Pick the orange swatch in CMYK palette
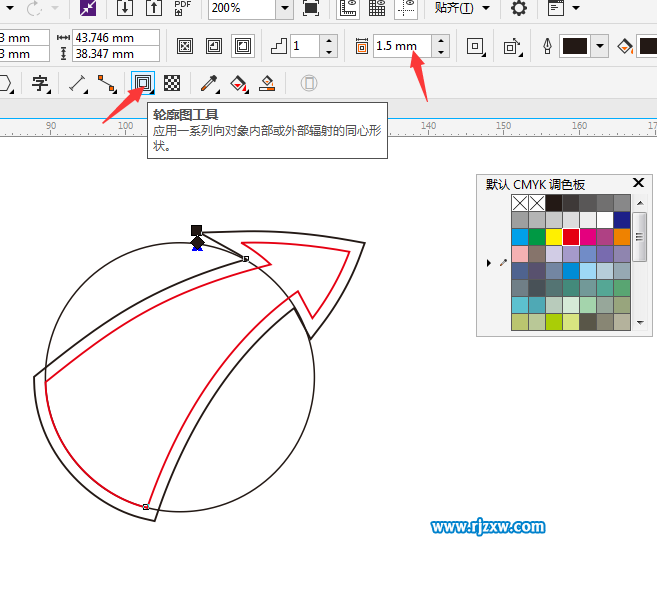This screenshot has width=657, height=598. (x=622, y=237)
